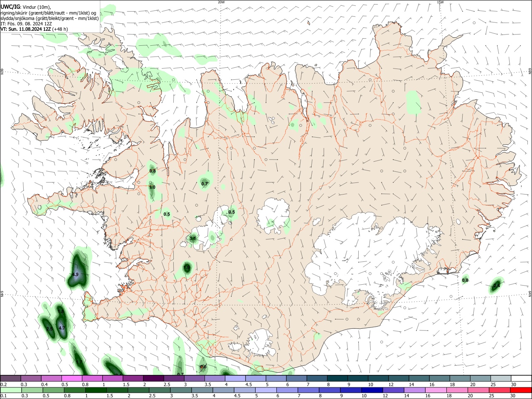Click the deep blue 10 swatch in bottom legend row

372,390
